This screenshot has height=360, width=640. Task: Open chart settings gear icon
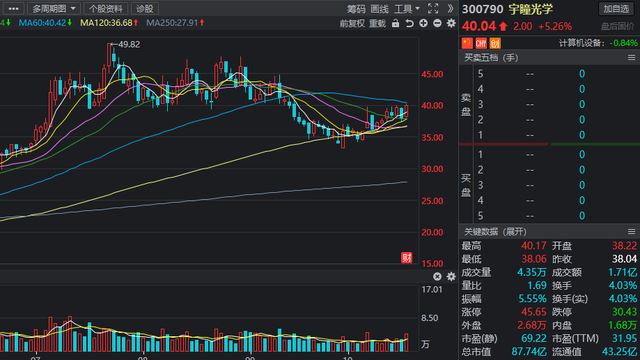click(x=451, y=23)
